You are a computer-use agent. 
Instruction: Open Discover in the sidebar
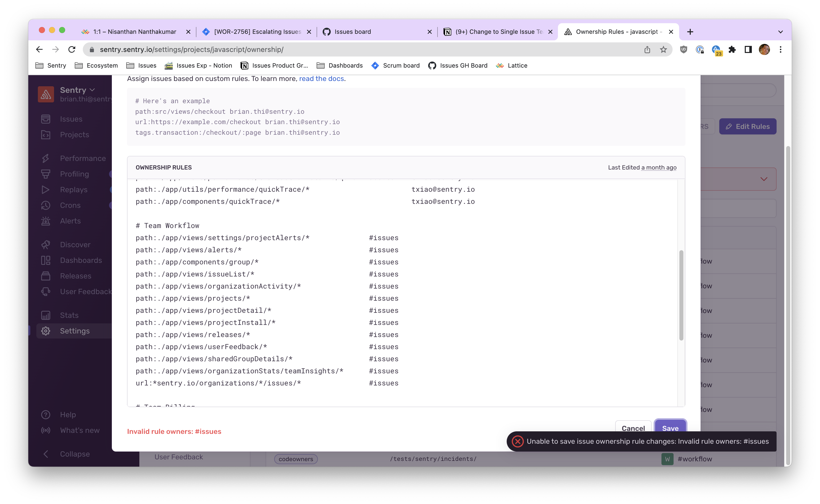coord(75,244)
